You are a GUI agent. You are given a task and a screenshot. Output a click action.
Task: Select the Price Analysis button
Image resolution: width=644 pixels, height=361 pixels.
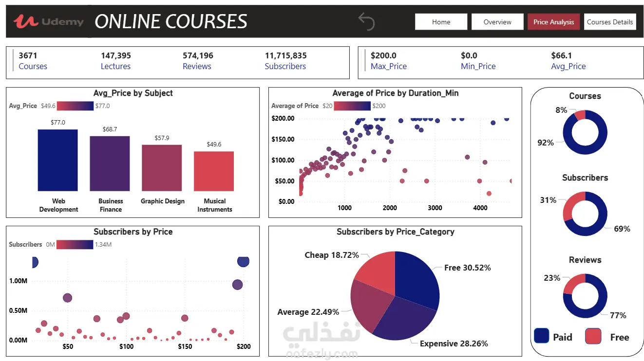(553, 22)
